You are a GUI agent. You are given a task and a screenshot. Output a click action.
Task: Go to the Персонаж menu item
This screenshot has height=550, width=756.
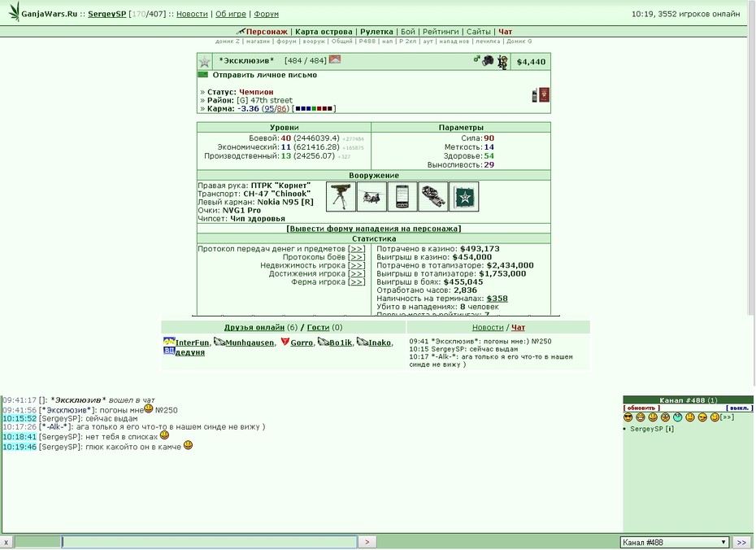(x=267, y=32)
